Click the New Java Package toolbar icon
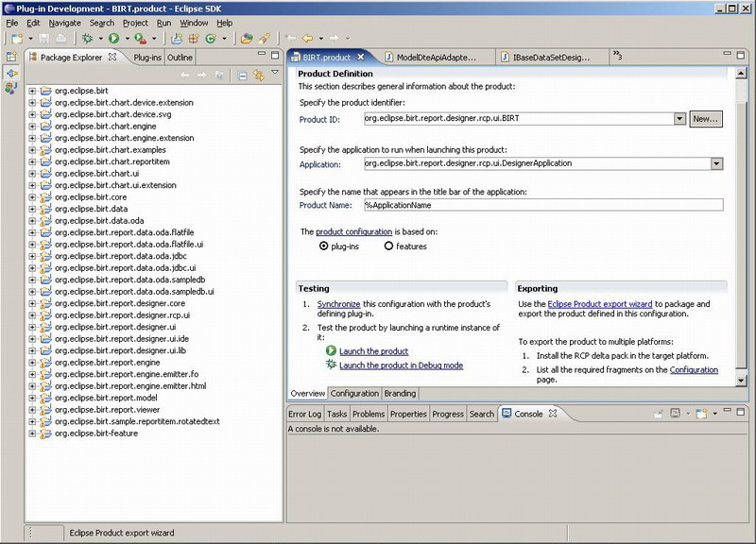 click(x=194, y=38)
